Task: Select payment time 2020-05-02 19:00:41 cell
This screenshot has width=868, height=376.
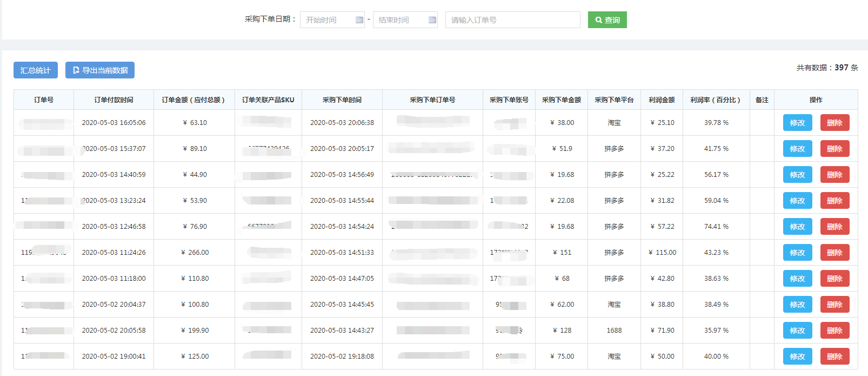Action: (x=114, y=357)
